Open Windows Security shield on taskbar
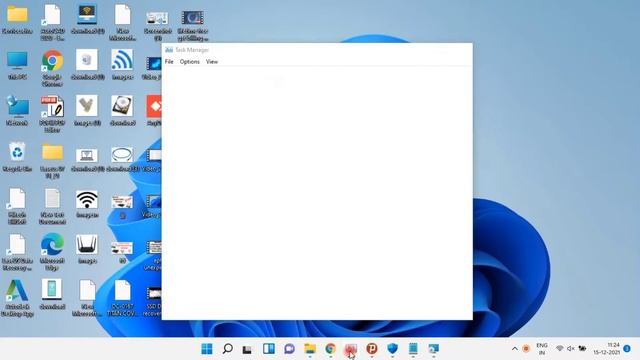The image size is (640, 360). pyautogui.click(x=392, y=349)
